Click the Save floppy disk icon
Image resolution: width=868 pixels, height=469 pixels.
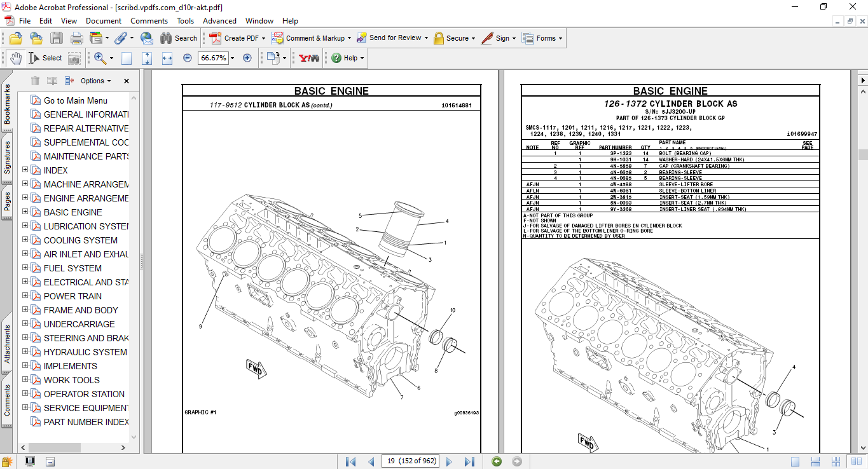tap(57, 38)
